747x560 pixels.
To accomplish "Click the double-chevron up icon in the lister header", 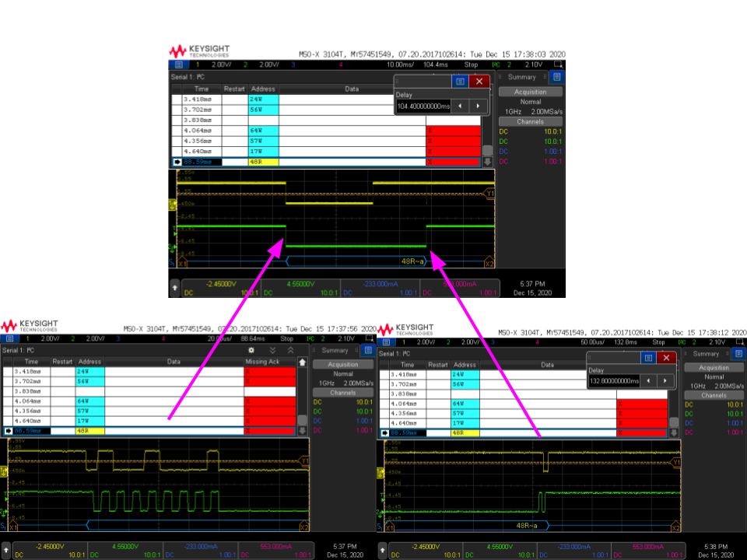I will click(290, 350).
